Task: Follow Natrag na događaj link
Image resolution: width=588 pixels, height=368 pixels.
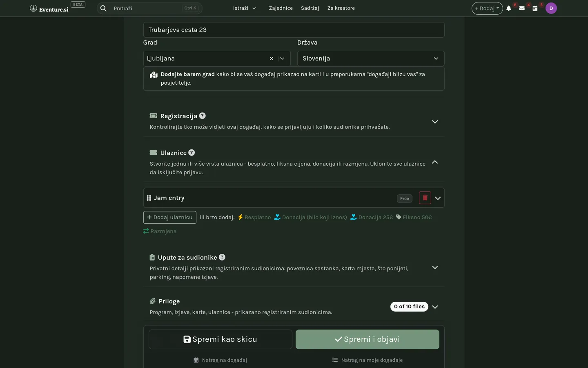Action: point(220,360)
